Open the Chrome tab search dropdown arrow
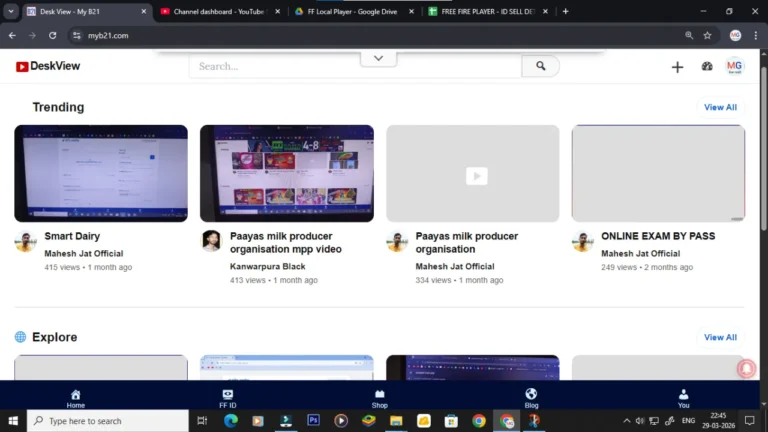 point(10,11)
